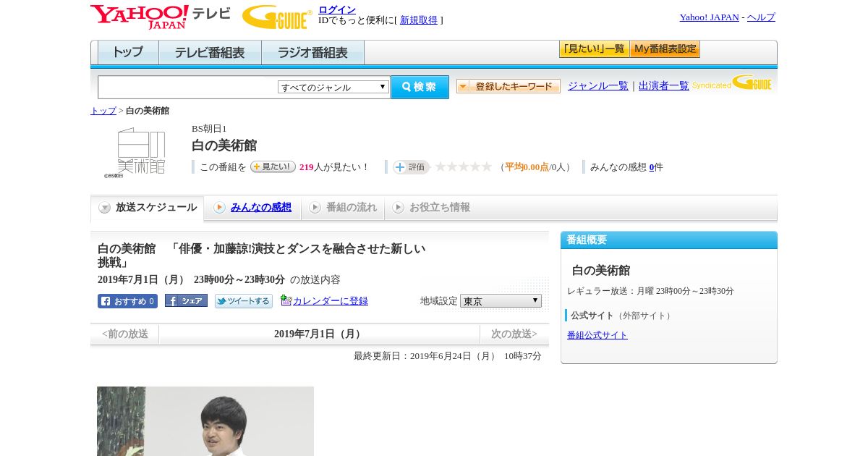This screenshot has width=868, height=456.
Task: Click the ログイン link
Action: (x=337, y=9)
